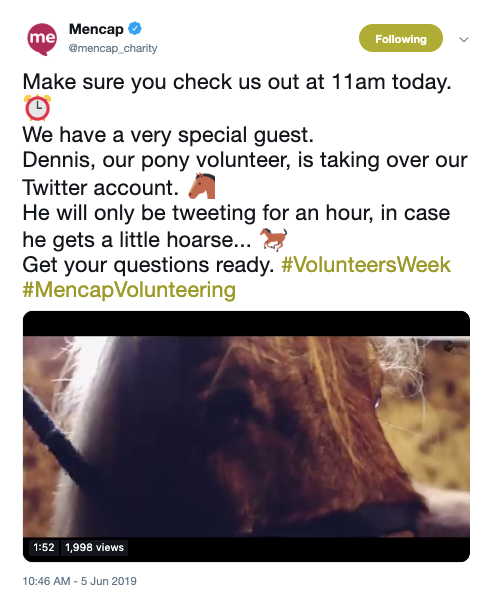This screenshot has width=495, height=596.
Task: Toggle the Following button
Action: pos(401,38)
